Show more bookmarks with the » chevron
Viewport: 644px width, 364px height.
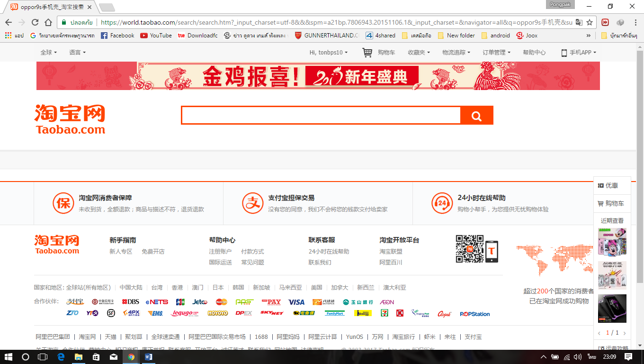click(x=589, y=36)
